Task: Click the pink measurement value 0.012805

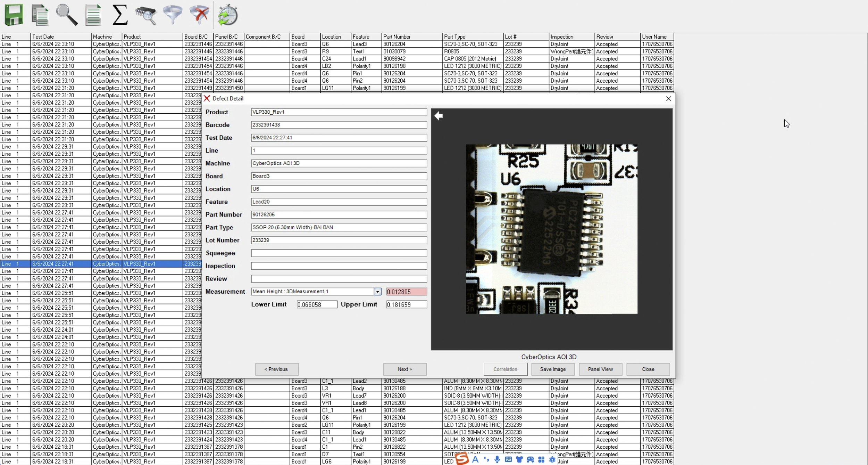Action: (407, 292)
